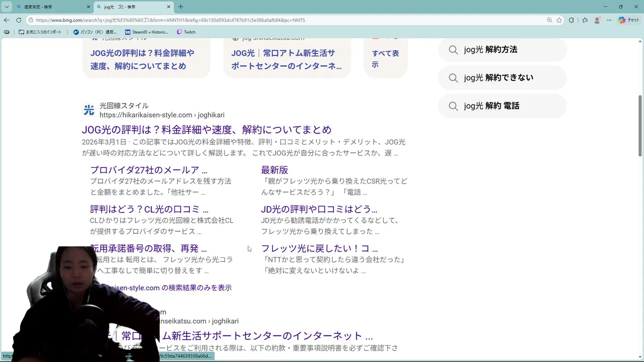
Task: Click the search icon beside jog光 解約できない
Action: tap(453, 78)
